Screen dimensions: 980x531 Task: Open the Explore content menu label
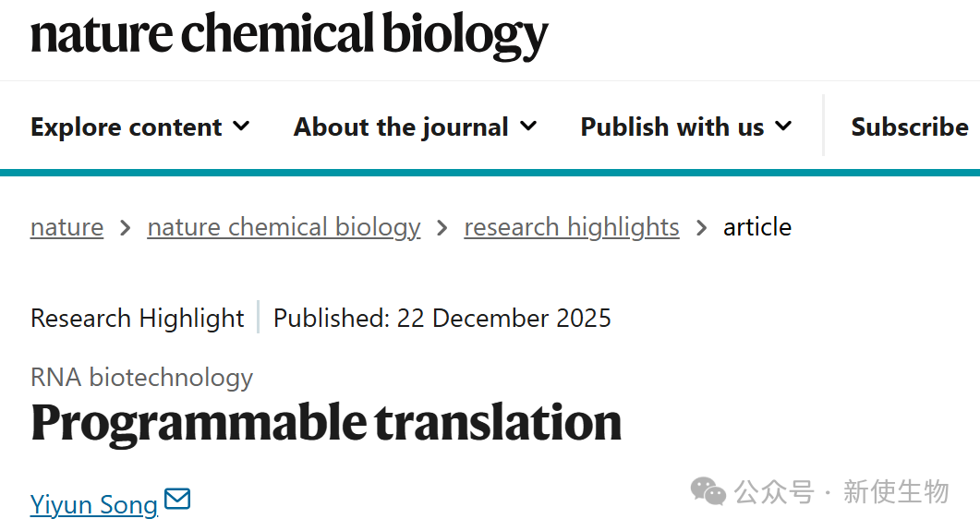tap(127, 127)
